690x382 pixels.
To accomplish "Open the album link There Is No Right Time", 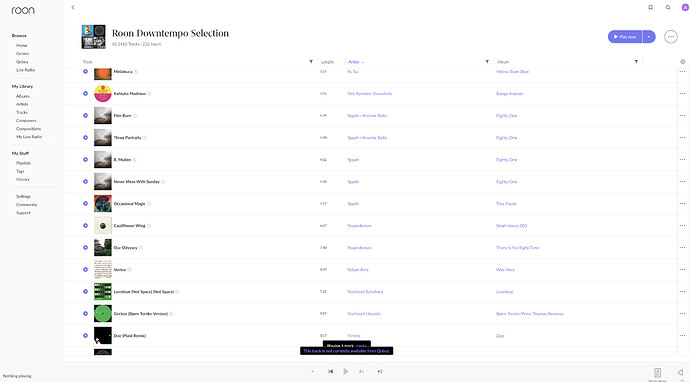I will tap(518, 248).
